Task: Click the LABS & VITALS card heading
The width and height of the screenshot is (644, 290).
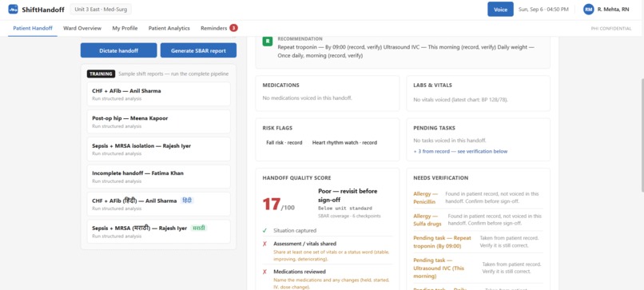Action: coord(432,85)
